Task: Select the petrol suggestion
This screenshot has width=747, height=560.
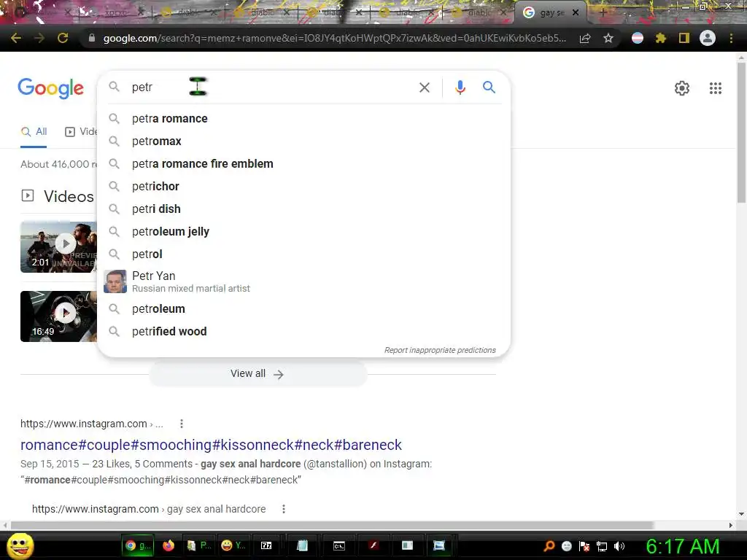Action: (303, 254)
